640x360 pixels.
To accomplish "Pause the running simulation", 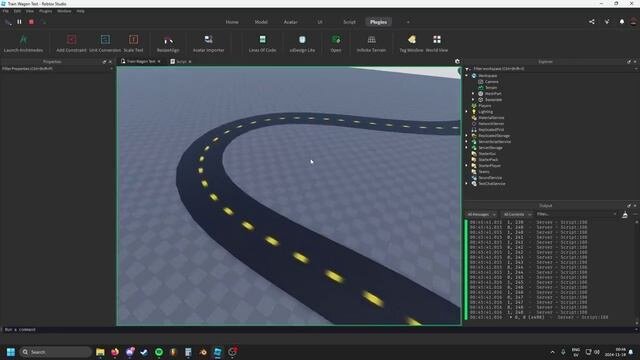I will tap(19, 22).
